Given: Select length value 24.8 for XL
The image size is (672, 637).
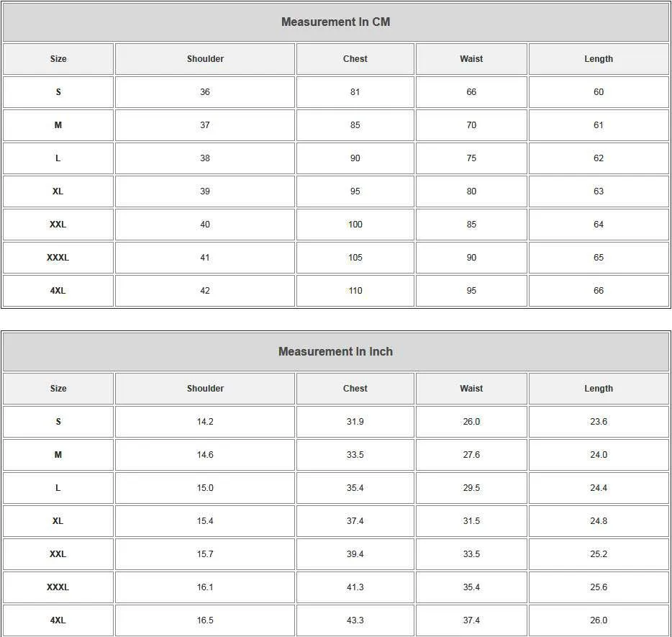Looking at the screenshot, I should [x=599, y=521].
